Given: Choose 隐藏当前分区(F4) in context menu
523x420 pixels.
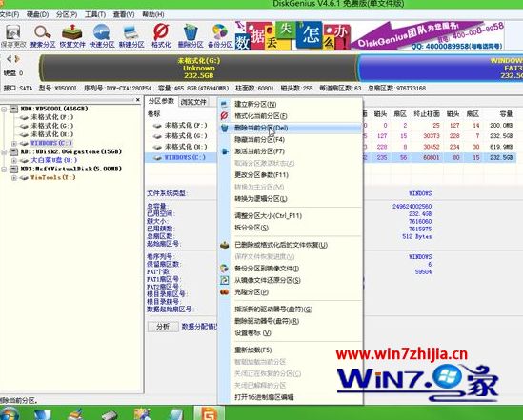Looking at the screenshot, I should pyautogui.click(x=291, y=140).
